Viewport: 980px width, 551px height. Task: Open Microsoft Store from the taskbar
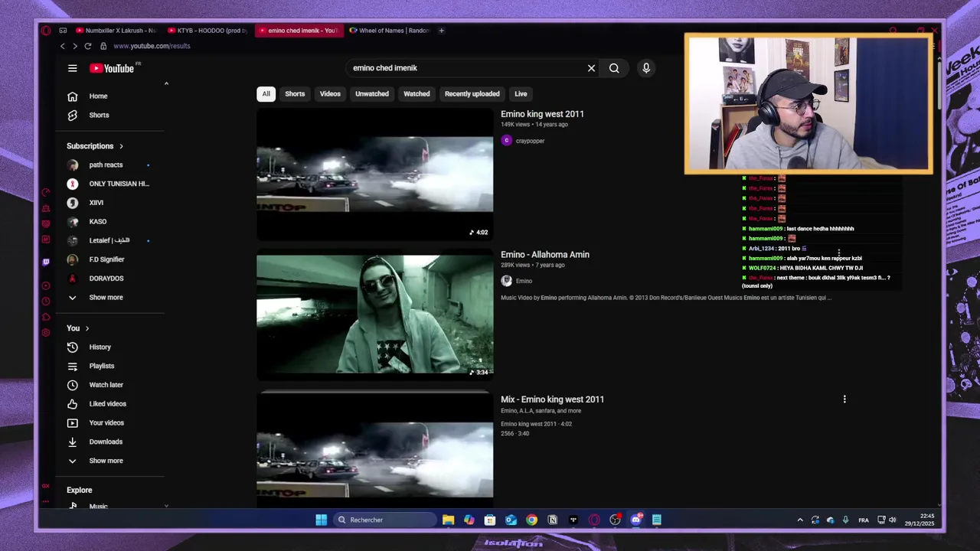[490, 520]
